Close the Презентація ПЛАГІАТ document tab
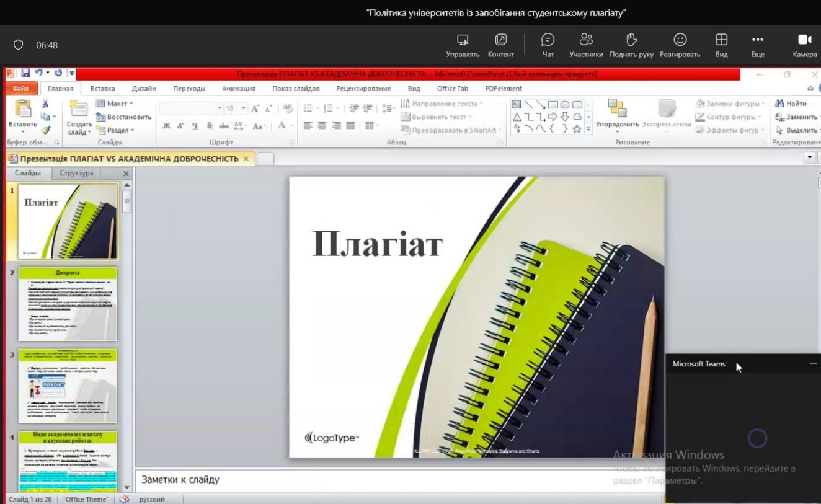This screenshot has height=504, width=821. coord(246,159)
